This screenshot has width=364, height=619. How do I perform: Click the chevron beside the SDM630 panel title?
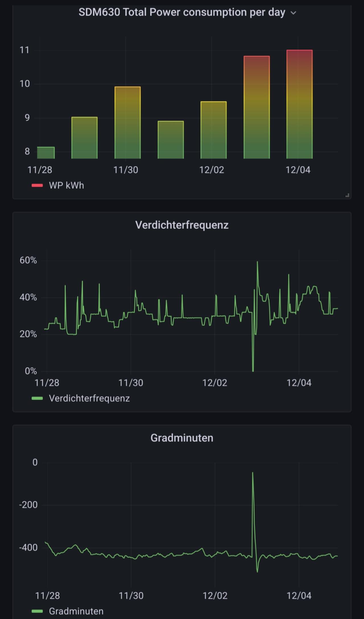pyautogui.click(x=293, y=13)
